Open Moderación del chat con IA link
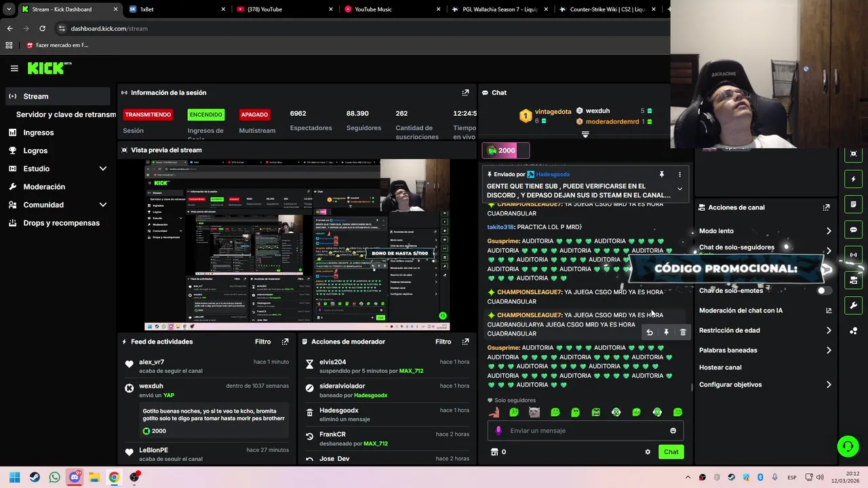This screenshot has height=488, width=868. point(765,310)
